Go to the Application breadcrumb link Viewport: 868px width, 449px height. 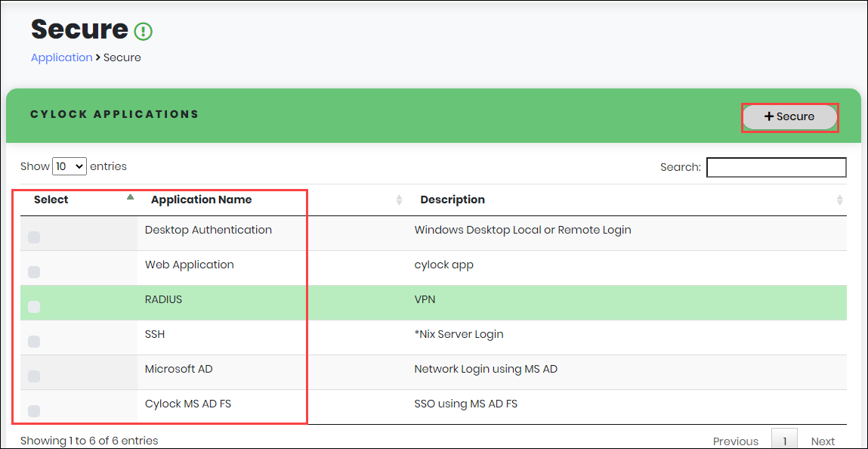pyautogui.click(x=61, y=57)
